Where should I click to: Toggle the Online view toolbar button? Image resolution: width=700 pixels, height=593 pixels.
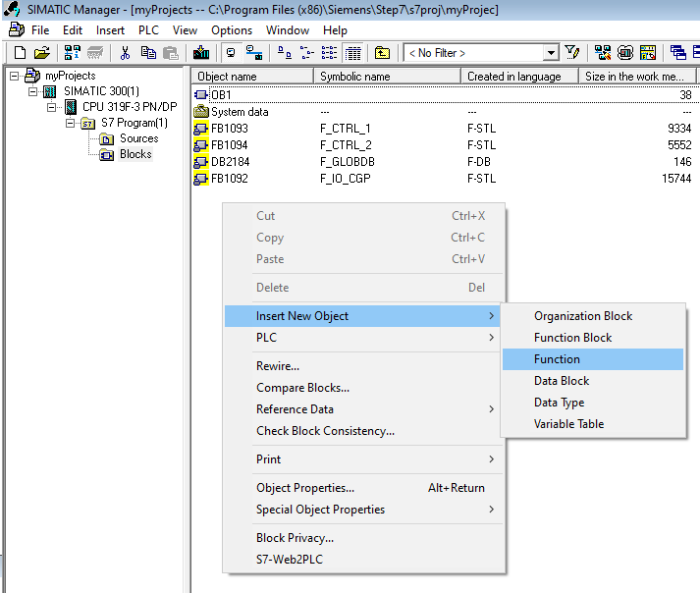[254, 53]
